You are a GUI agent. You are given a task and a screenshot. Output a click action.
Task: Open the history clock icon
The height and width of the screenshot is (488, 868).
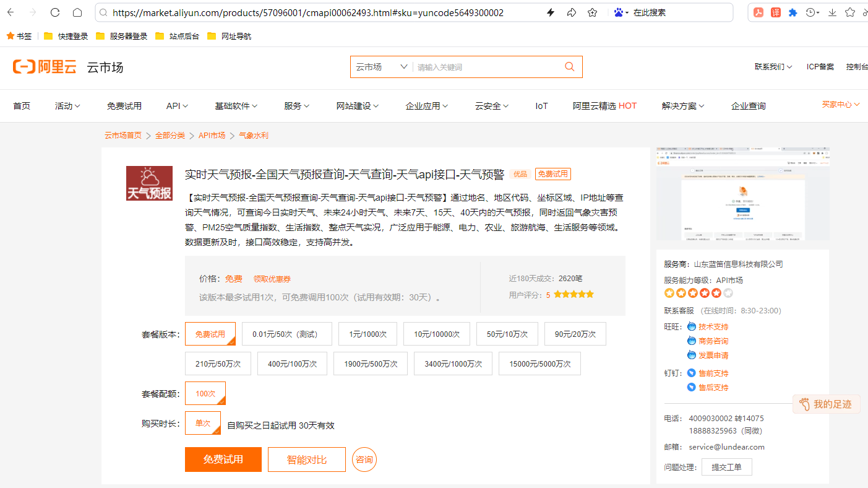click(810, 12)
